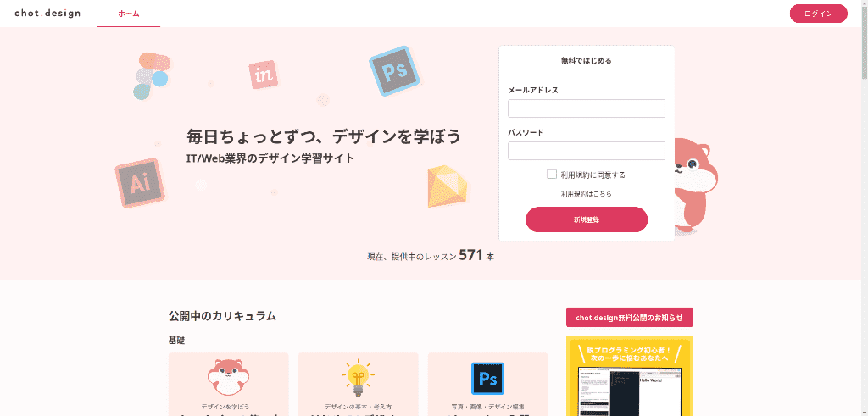Screen dimensions: 868x416
Task: Click the chot.design無料公開のお知らせ button
Action: coord(630,318)
